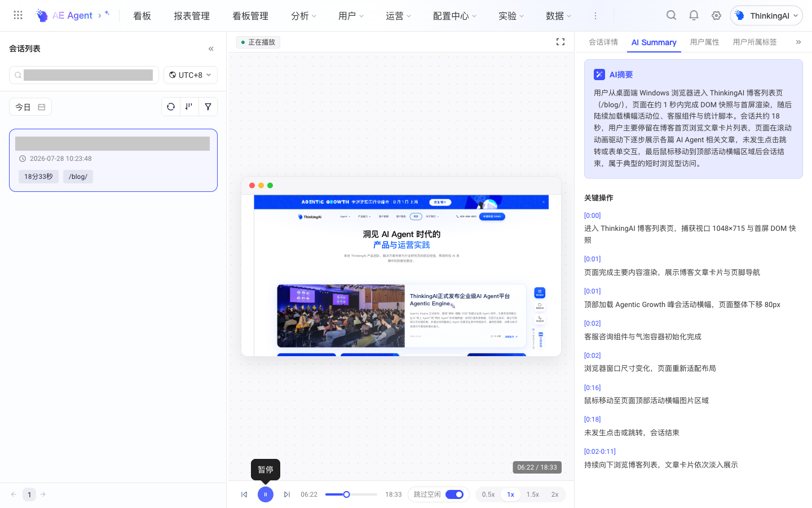The width and height of the screenshot is (812, 508).
Task: Set playback speed to 1x
Action: coord(510,494)
